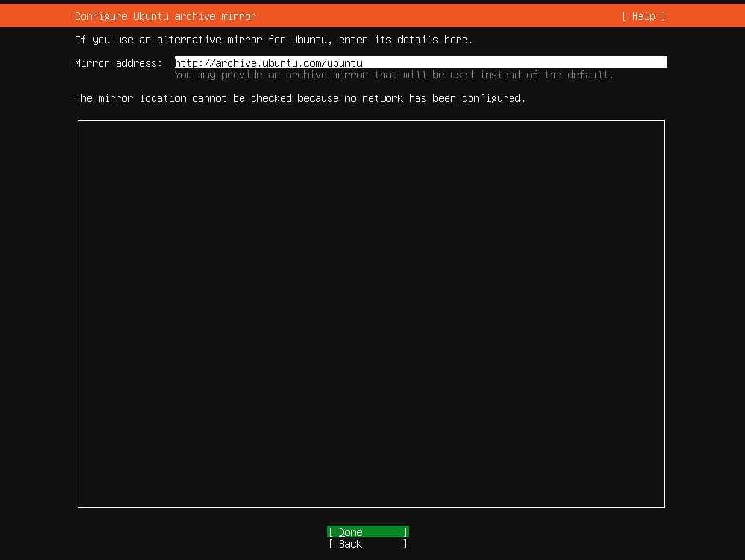Screen dimensions: 745x560
Task: Click the hint text below the mirror address field
Action: point(394,75)
